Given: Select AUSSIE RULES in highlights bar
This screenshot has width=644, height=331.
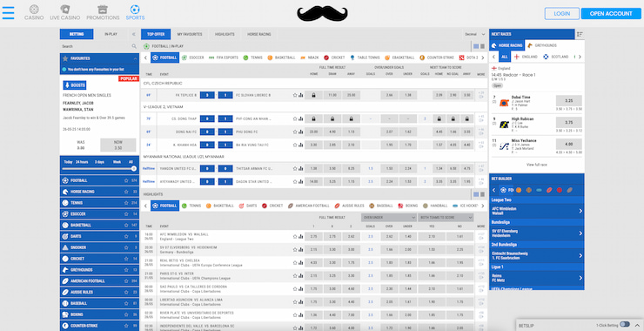Looking at the screenshot, I should [349, 206].
